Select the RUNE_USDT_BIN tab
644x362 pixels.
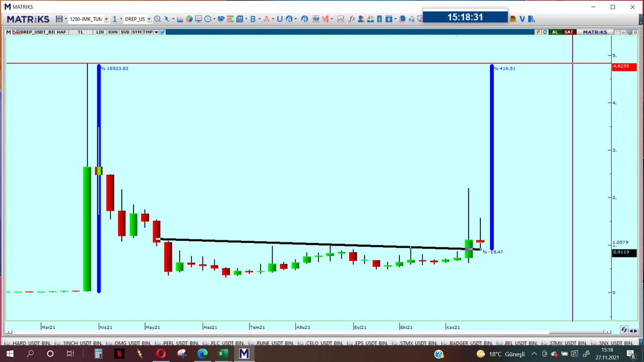(272, 343)
